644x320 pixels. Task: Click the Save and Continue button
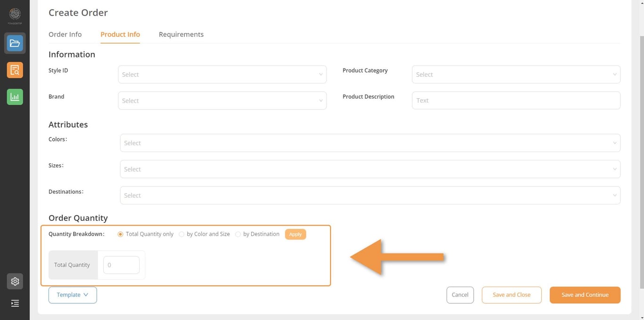585,295
